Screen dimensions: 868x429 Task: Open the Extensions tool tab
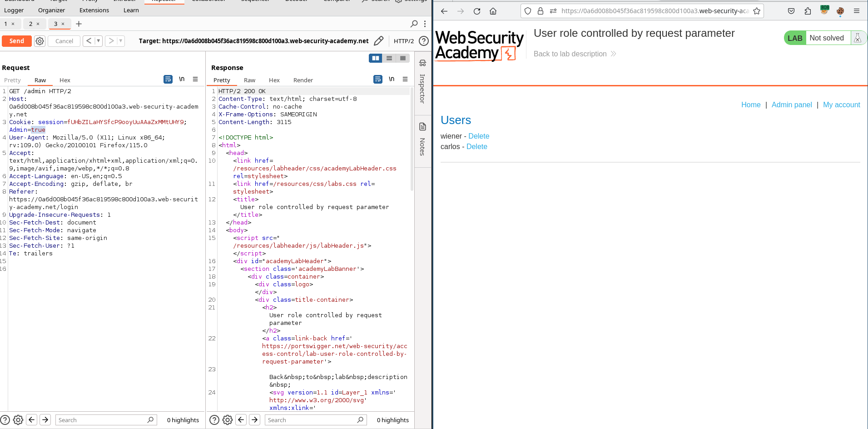(x=94, y=10)
